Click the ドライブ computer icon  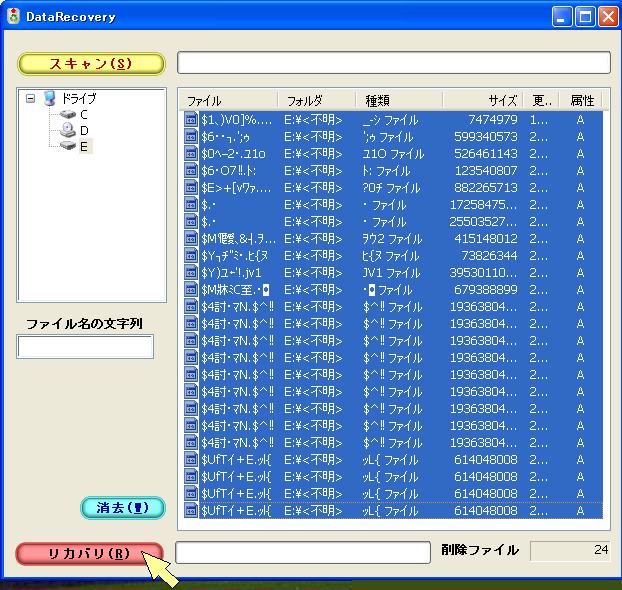pos(48,99)
